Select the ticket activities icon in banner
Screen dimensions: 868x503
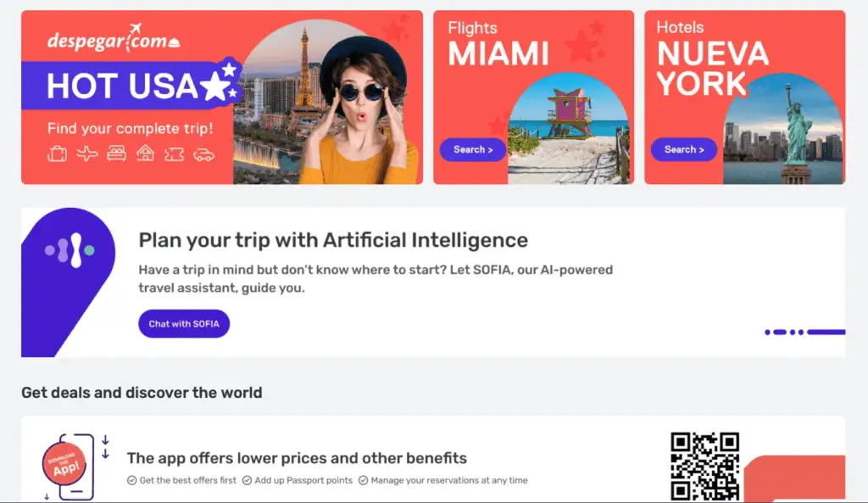(x=174, y=154)
